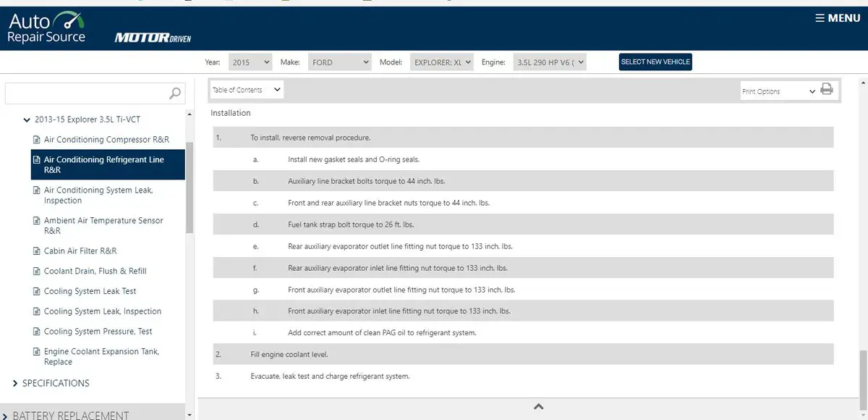The image size is (868, 420).
Task: Click 'Front and rear auxiliary line bracket nuts' step
Action: pyautogui.click(x=388, y=203)
